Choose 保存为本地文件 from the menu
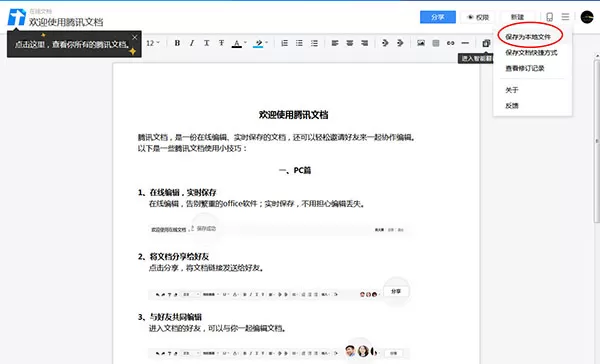The width and height of the screenshot is (600, 364). (528, 37)
